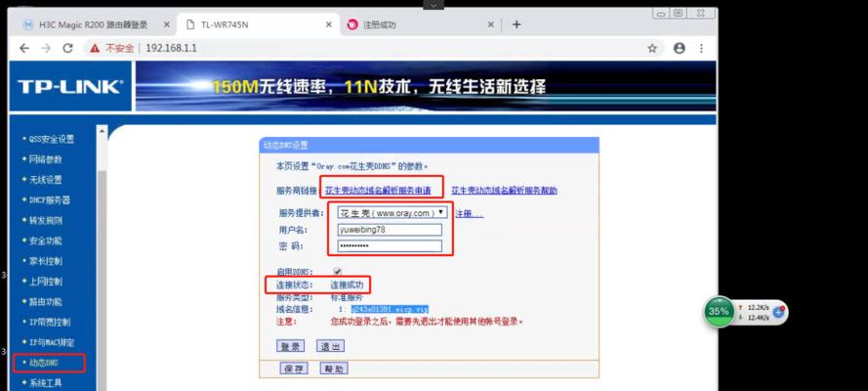Close the H3C Magic R200 tab
Image resolution: width=868 pixels, height=391 pixels.
click(166, 24)
